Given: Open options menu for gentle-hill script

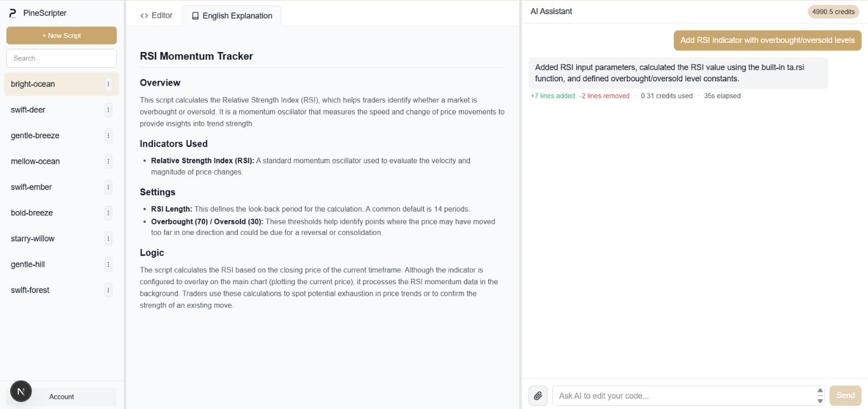Looking at the screenshot, I should (108, 265).
